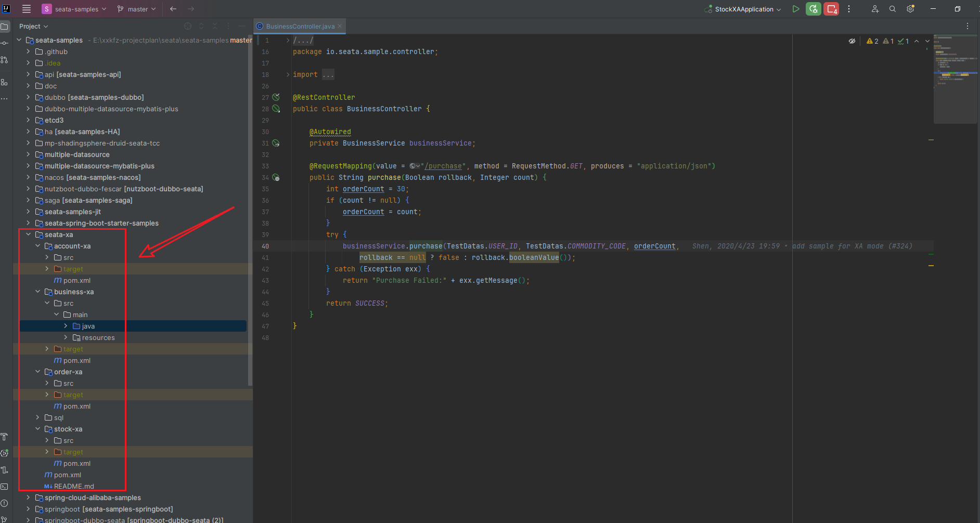Open IDE settings gear
Image resolution: width=980 pixels, height=523 pixels.
pyautogui.click(x=910, y=9)
